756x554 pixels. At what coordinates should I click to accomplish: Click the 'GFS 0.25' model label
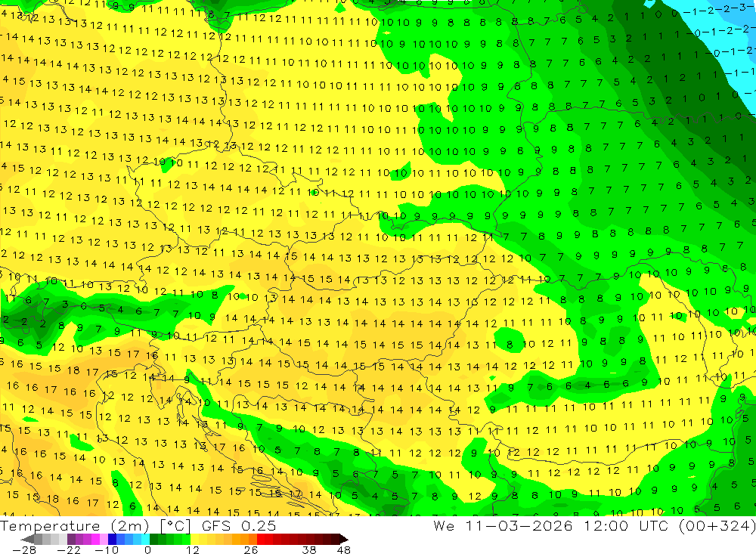point(239,525)
